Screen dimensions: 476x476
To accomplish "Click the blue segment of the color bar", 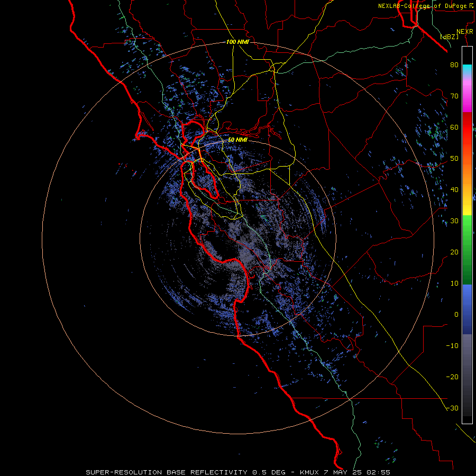I will pyautogui.click(x=467, y=309).
